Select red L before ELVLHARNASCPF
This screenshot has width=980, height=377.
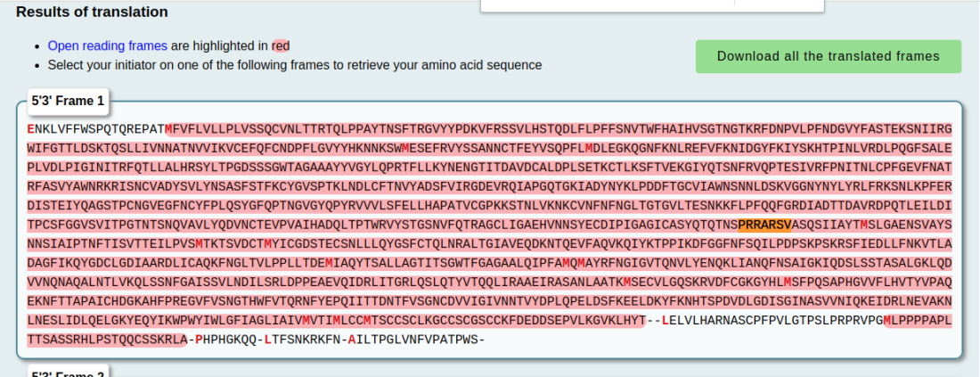pyautogui.click(x=666, y=320)
